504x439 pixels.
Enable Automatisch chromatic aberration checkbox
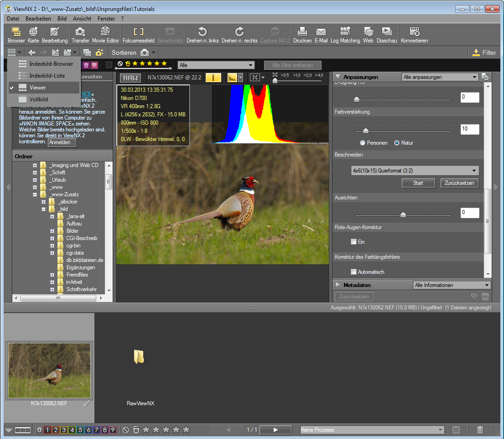point(353,272)
